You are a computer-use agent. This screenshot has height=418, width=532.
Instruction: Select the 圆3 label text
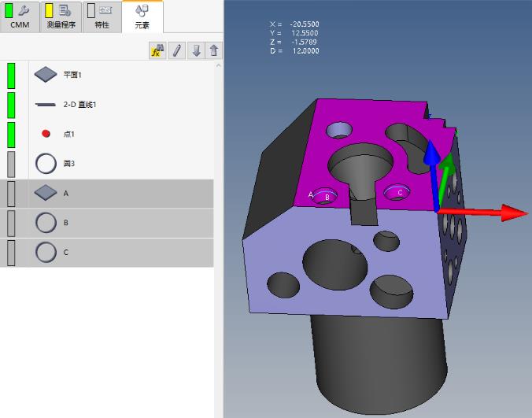pos(69,164)
